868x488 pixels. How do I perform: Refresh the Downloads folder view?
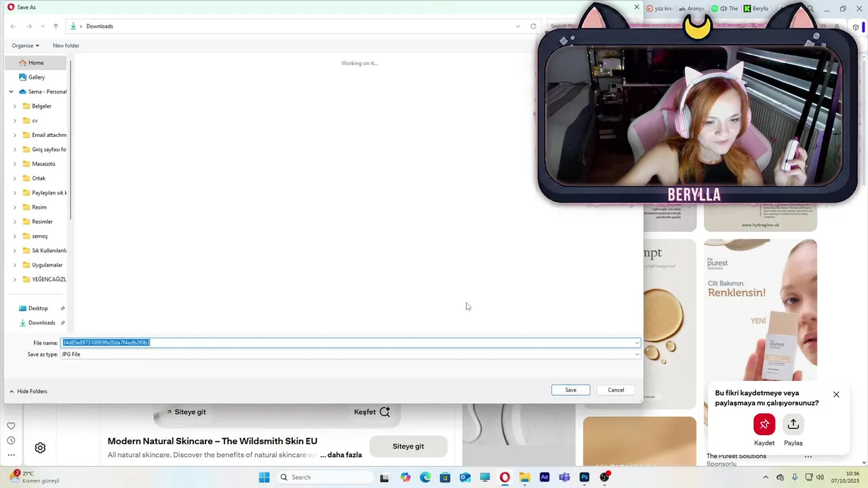[x=533, y=26]
